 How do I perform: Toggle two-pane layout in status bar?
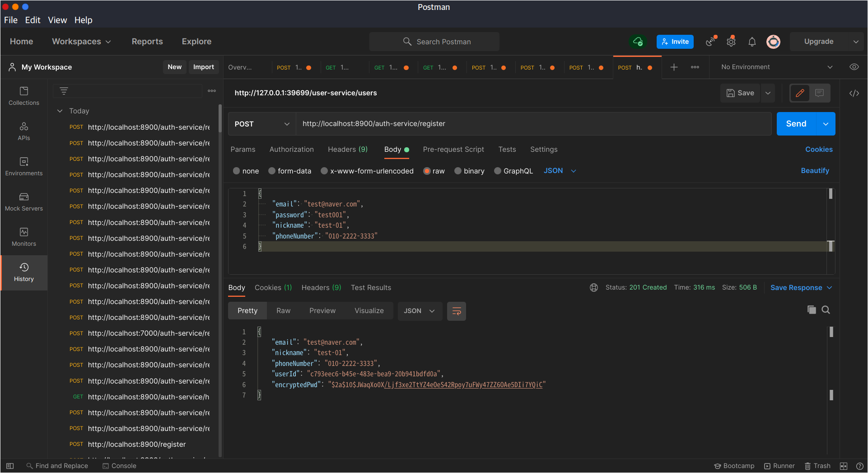click(x=844, y=466)
